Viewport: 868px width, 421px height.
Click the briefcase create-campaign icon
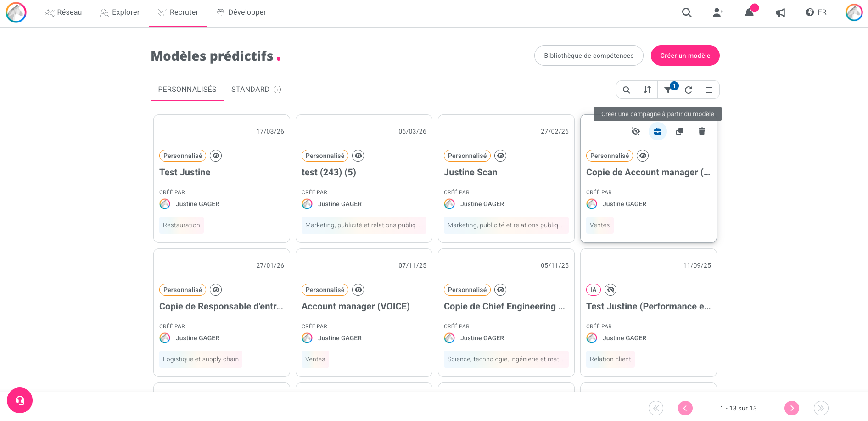[657, 132]
